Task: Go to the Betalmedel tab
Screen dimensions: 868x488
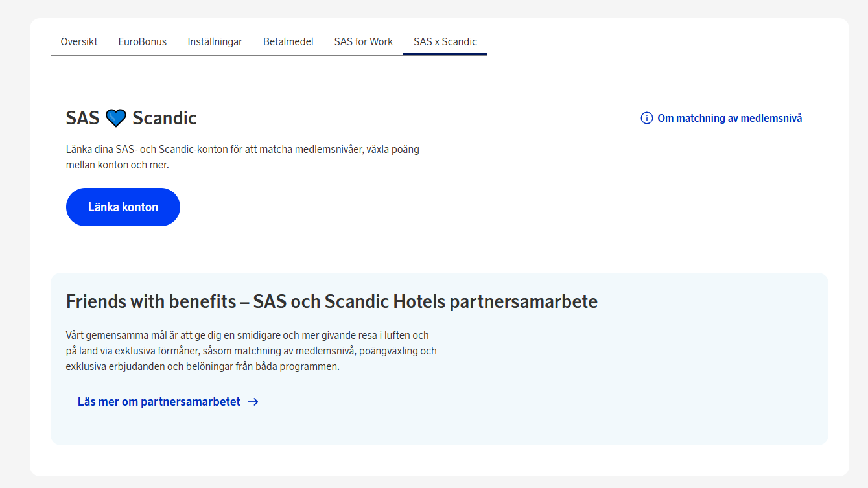Action: (288, 41)
